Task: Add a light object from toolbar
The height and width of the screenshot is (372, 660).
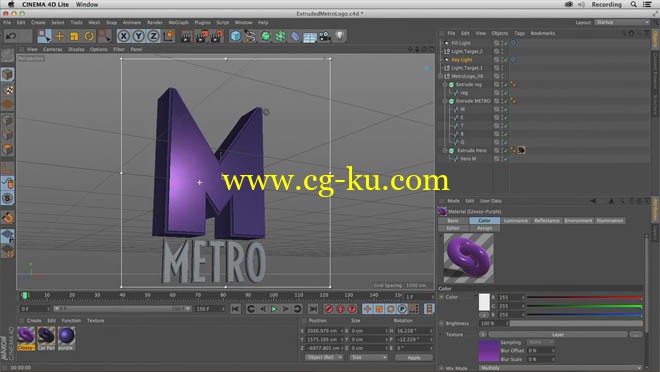Action: point(340,36)
